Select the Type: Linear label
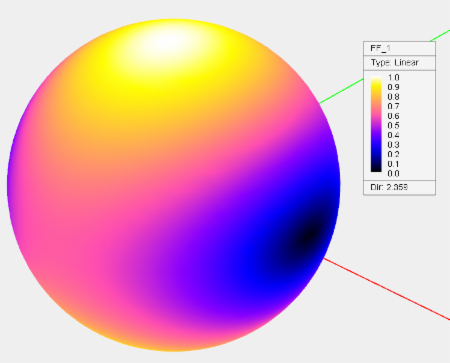Image resolution: width=450 pixels, height=363 pixels. coord(395,63)
